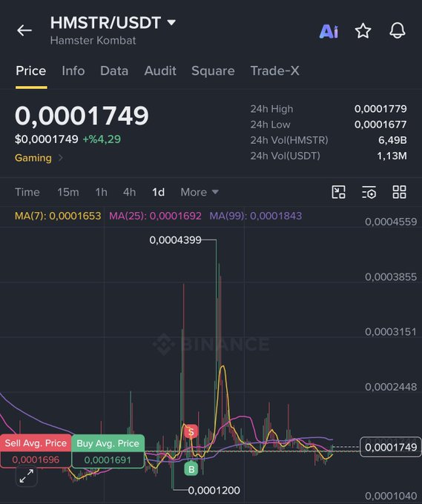Open chart indicator settings icon

coord(369,192)
